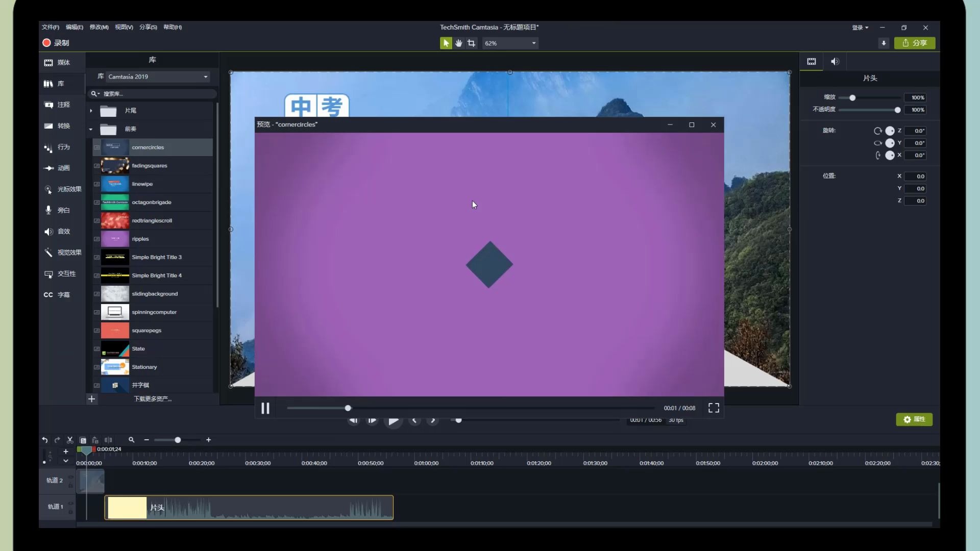This screenshot has width=980, height=551.
Task: Click the captions panel icon
Action: coord(48,294)
